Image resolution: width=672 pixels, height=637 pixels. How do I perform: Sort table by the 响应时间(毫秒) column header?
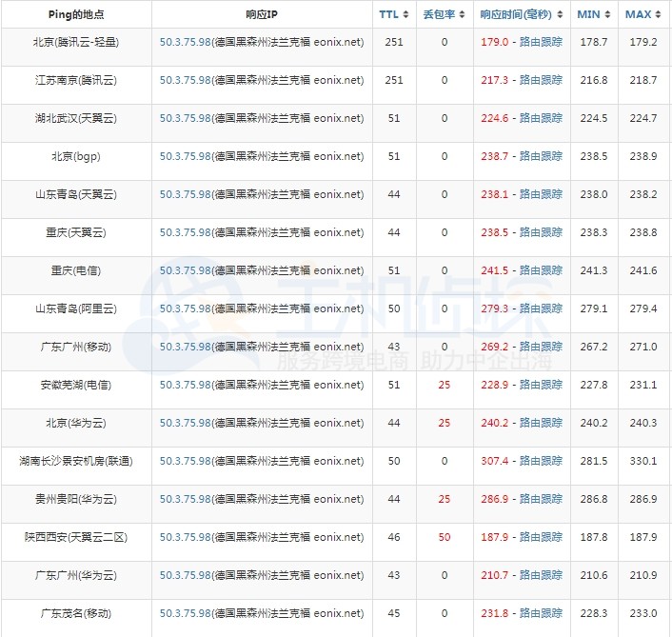point(522,14)
